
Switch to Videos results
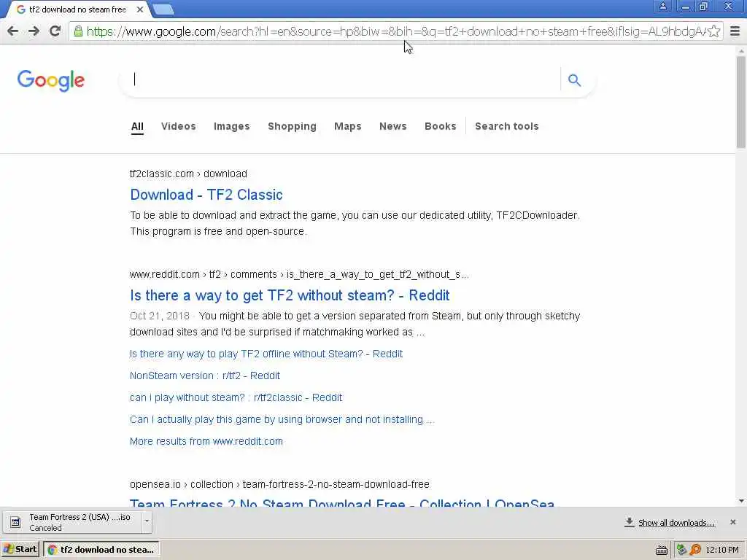179,126
